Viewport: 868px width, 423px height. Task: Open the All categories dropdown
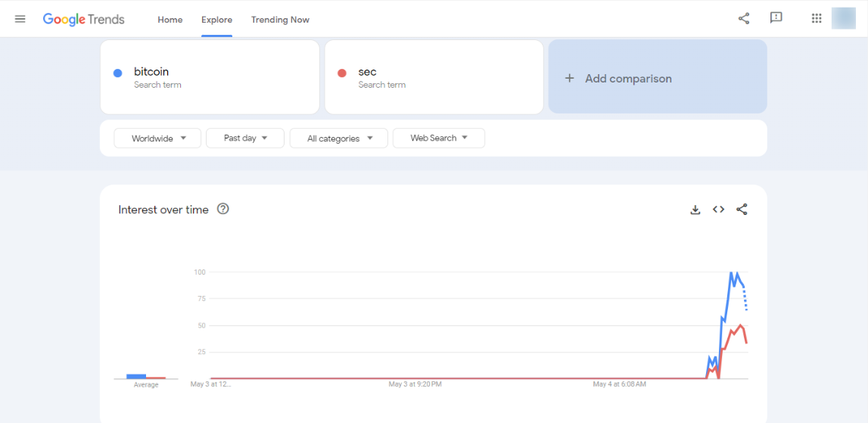pos(338,138)
